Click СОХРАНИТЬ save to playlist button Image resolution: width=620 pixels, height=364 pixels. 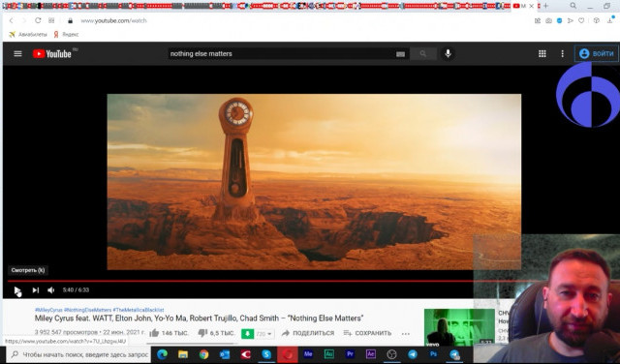367,333
